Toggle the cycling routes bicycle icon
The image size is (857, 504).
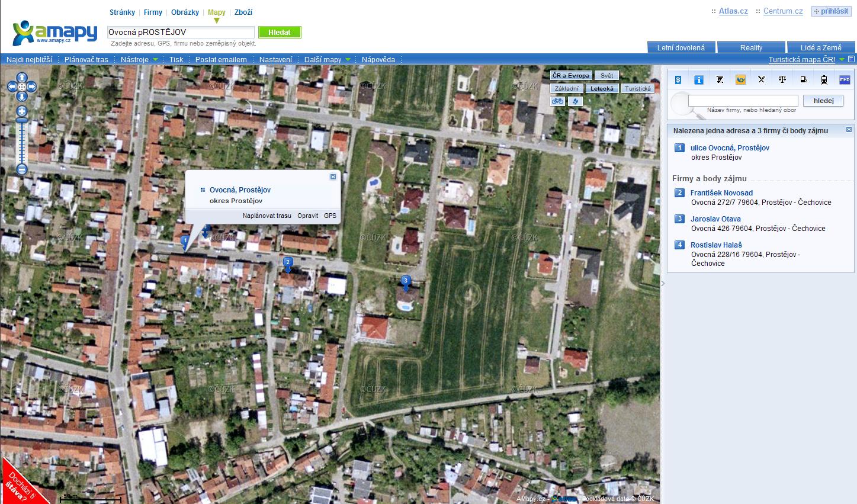point(558,101)
